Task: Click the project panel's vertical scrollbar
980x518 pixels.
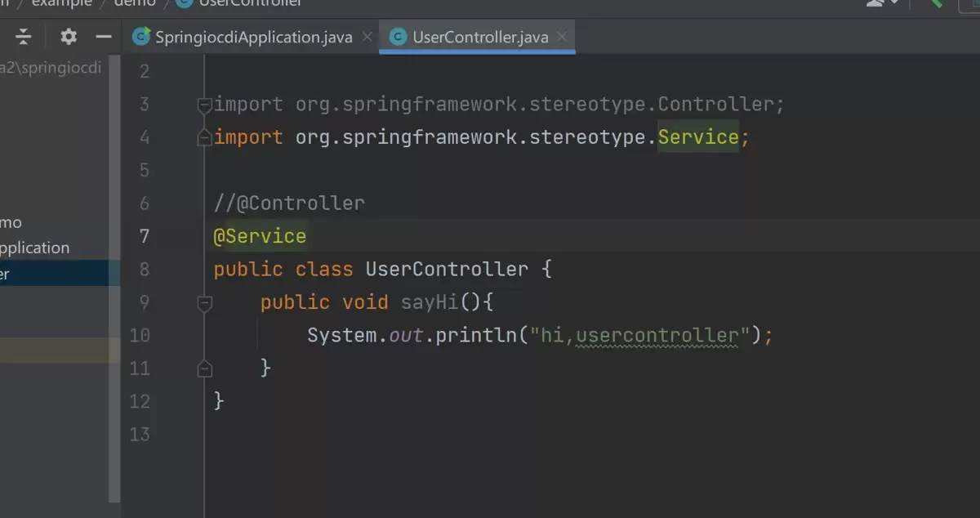Action: tap(115, 278)
